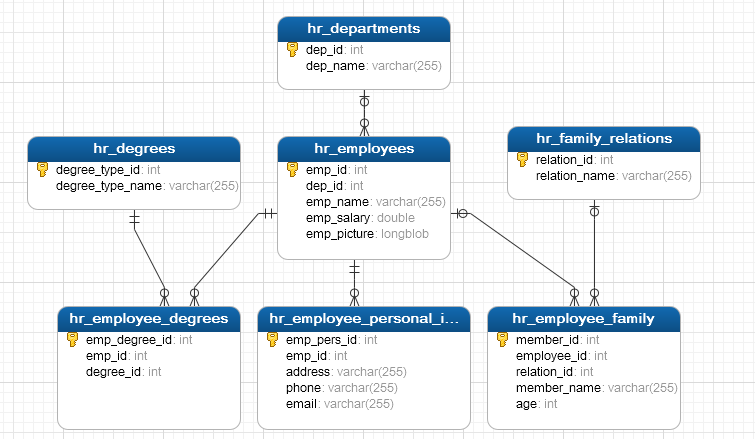
Task: Select the hr_degrees table header
Action: tap(134, 149)
